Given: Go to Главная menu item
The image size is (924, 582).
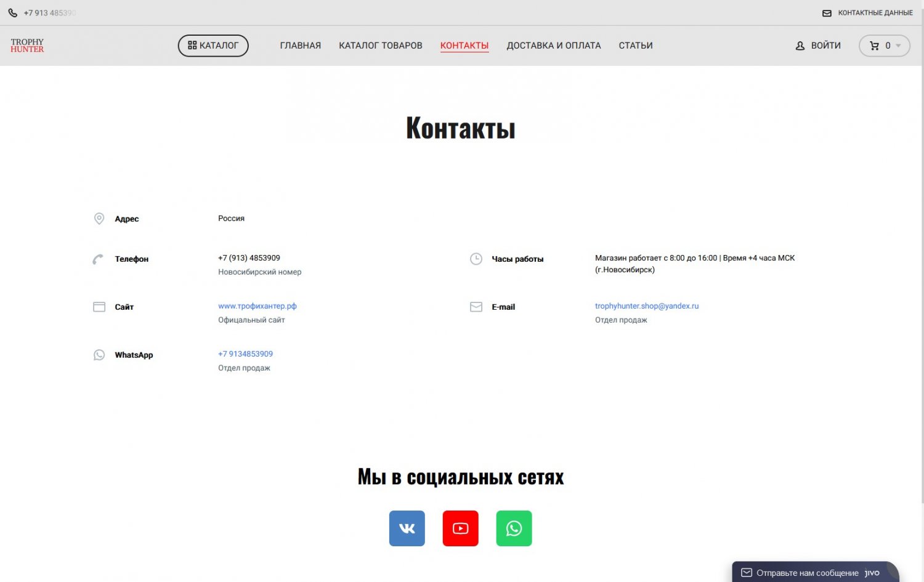Looking at the screenshot, I should tap(300, 46).
